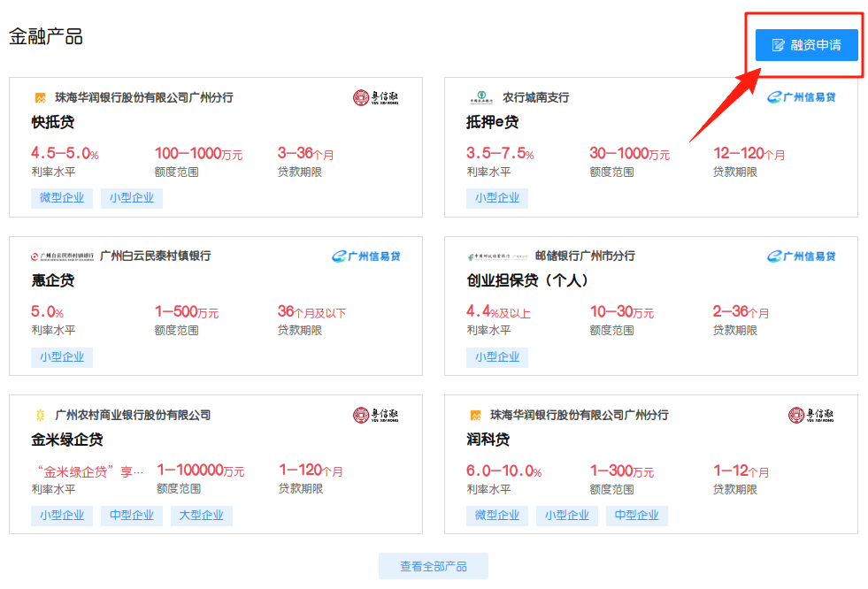Click bank name 珠海华润银行股份有限公司广州分行 on 快抵贷 card
This screenshot has height=589, width=868.
tap(144, 98)
